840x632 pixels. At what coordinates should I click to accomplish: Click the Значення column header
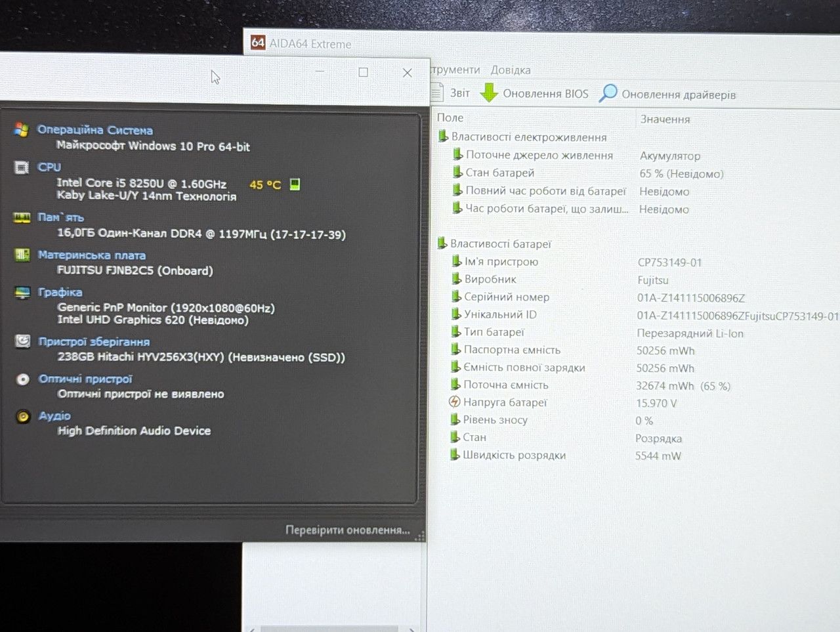(665, 119)
